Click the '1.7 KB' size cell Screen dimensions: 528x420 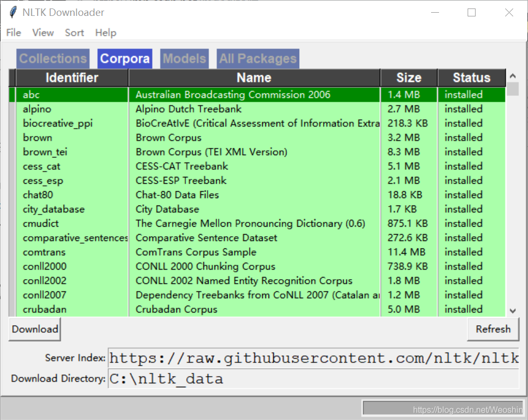(402, 209)
